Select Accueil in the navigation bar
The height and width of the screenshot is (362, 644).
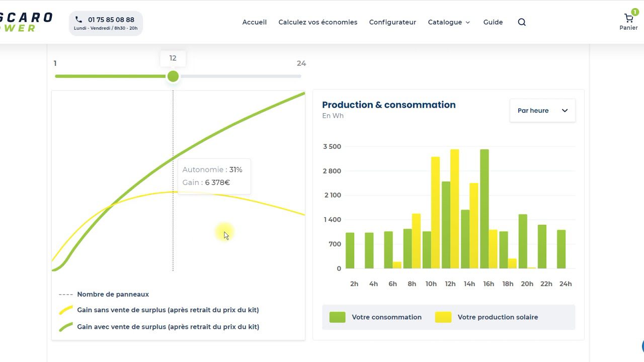coord(255,22)
